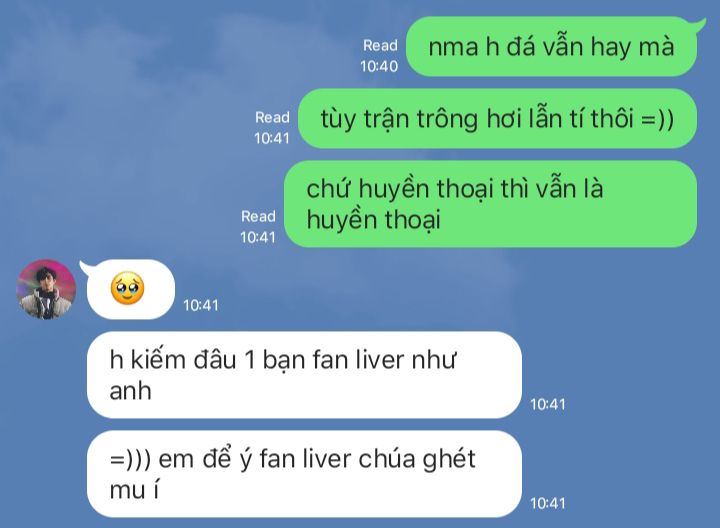The height and width of the screenshot is (528, 720).
Task: Click the 10:41 time beside 'ghét mu í' message
Action: (548, 504)
